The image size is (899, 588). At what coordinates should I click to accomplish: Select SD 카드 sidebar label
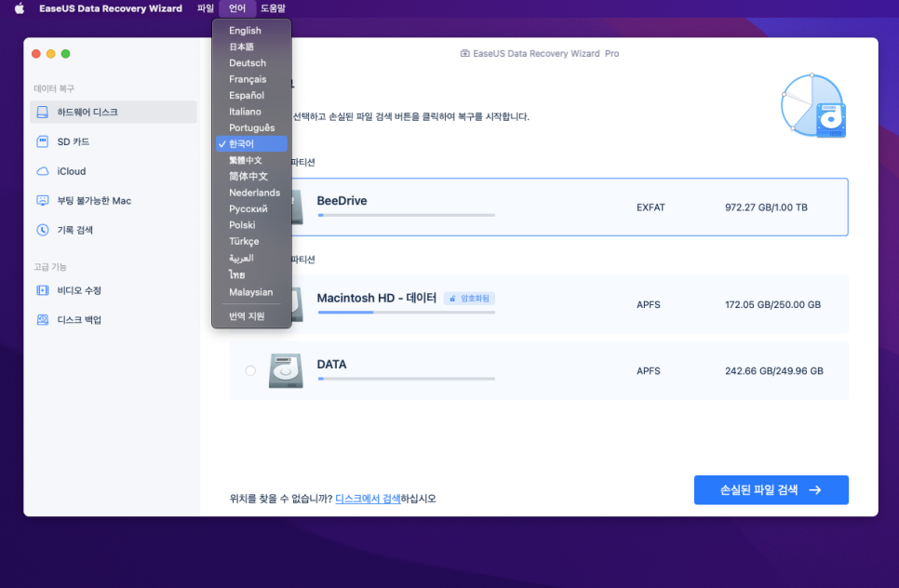coord(74,141)
